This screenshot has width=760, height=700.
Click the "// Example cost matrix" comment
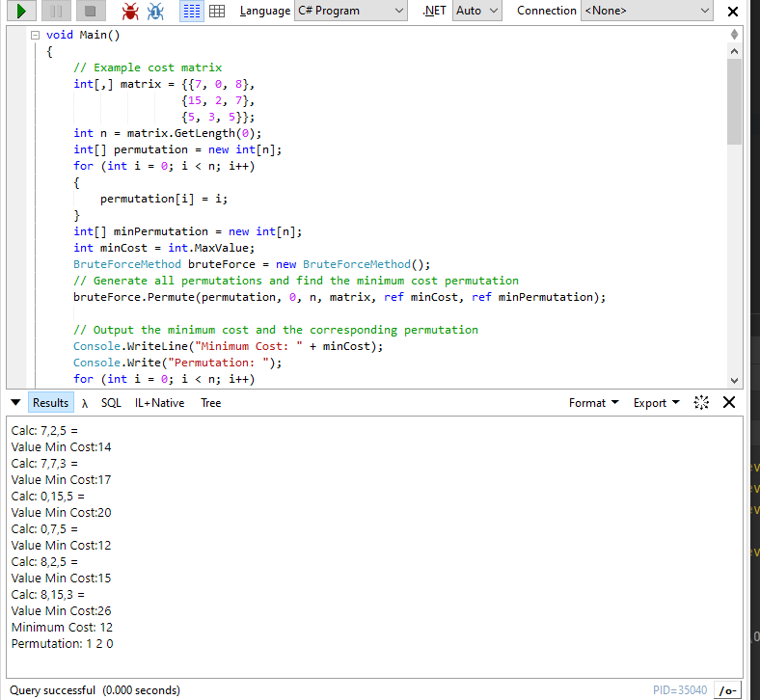point(148,67)
